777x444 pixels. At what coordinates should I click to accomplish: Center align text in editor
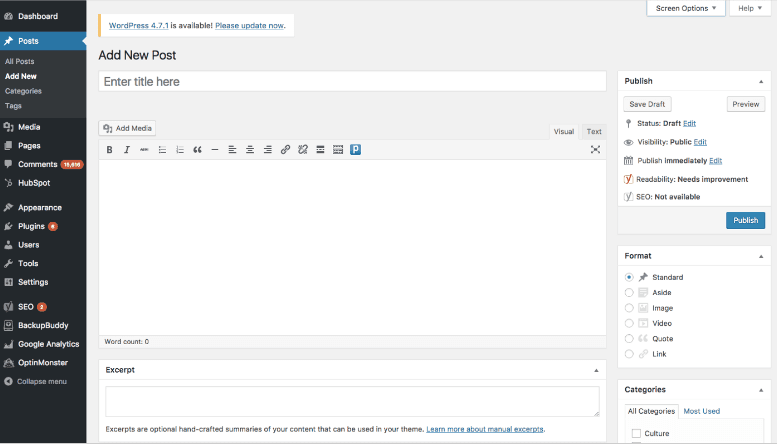250,150
